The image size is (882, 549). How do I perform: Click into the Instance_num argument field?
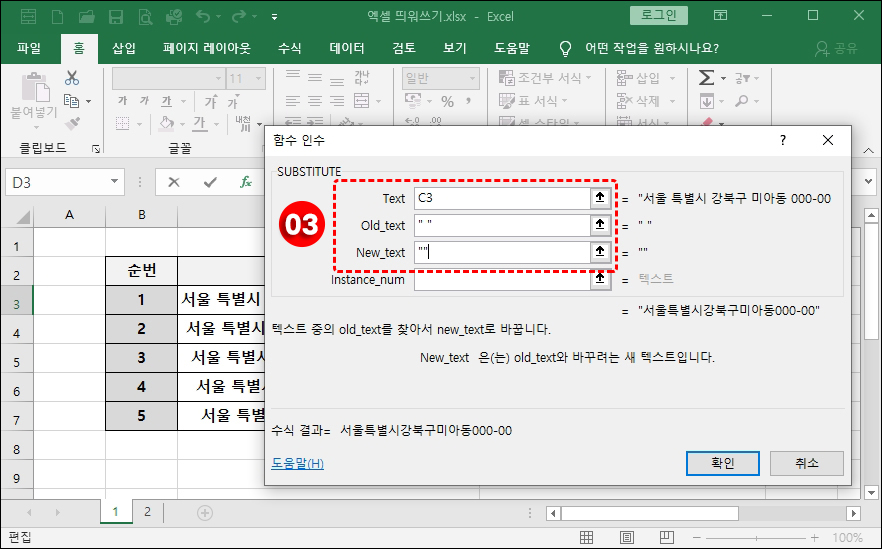(x=502, y=280)
